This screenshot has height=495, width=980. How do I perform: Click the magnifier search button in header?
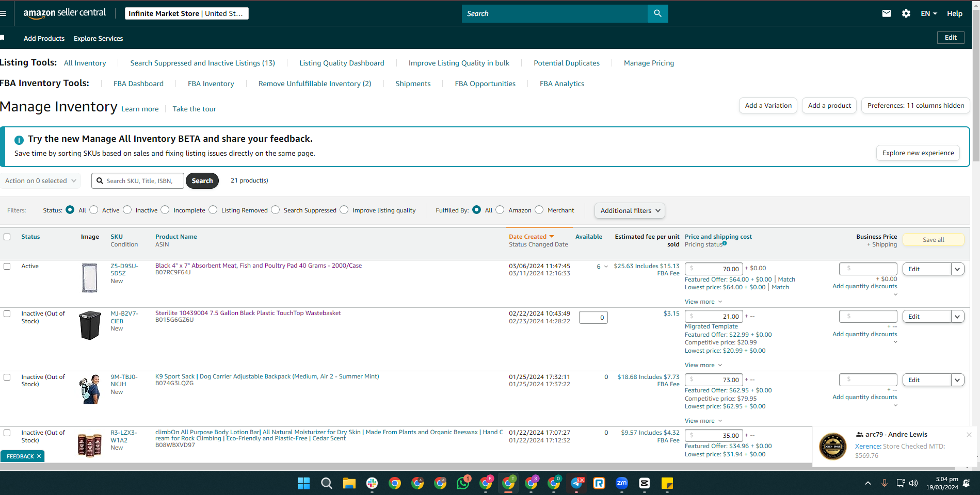click(x=657, y=13)
